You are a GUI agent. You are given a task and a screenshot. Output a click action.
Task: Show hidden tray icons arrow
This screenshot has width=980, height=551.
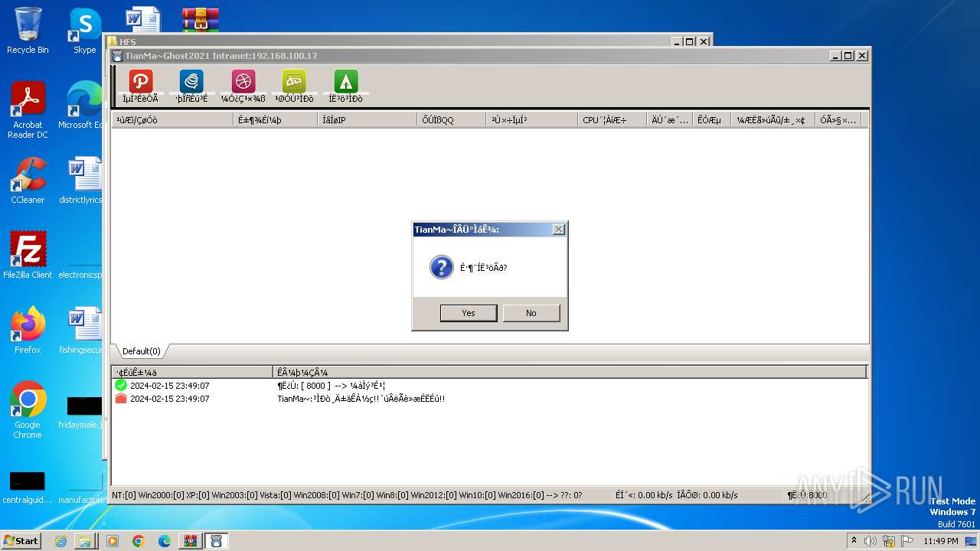click(854, 540)
